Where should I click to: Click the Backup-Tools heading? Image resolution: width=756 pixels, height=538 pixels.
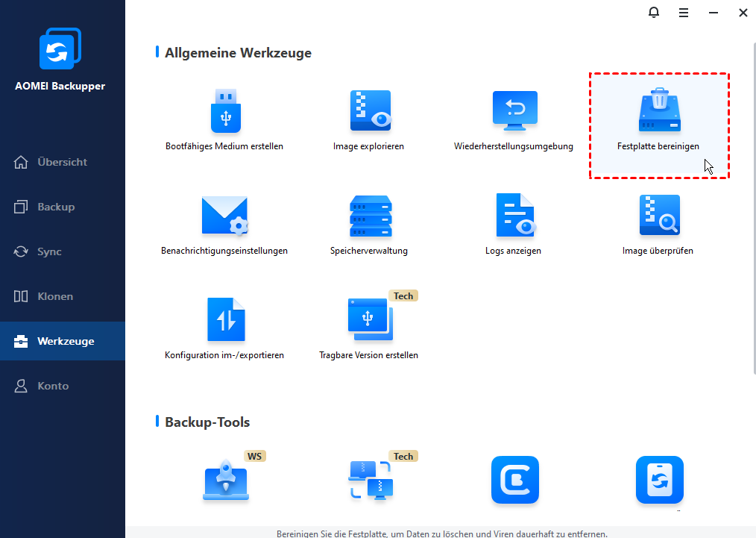[x=207, y=422]
